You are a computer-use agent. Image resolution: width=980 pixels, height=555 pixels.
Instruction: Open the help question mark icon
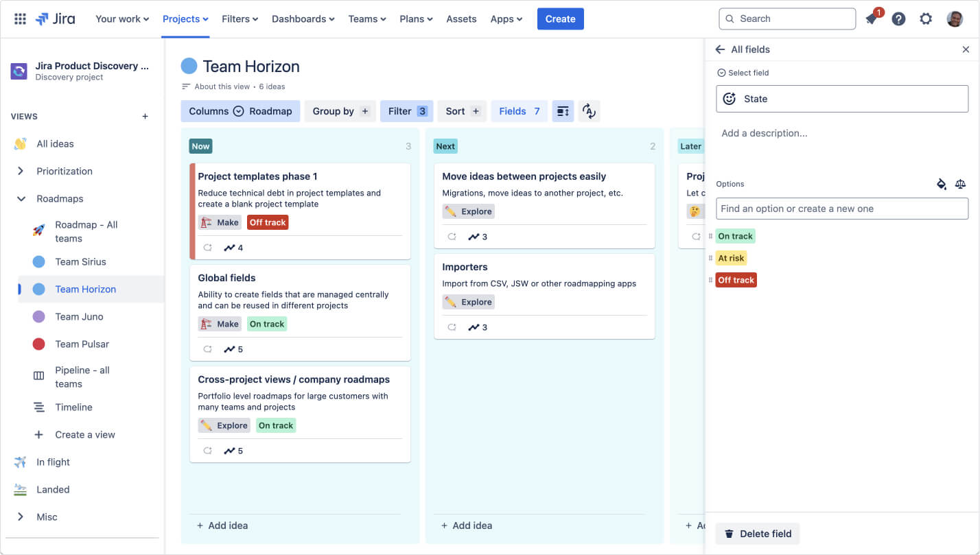[x=898, y=19]
